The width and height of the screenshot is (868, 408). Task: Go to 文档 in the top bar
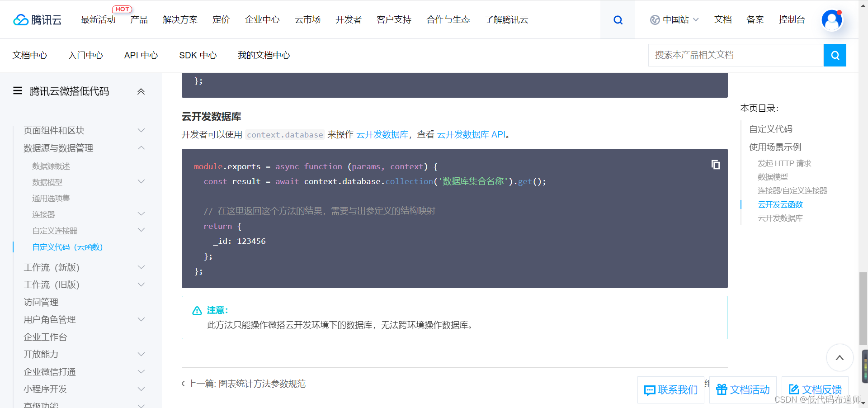point(723,20)
